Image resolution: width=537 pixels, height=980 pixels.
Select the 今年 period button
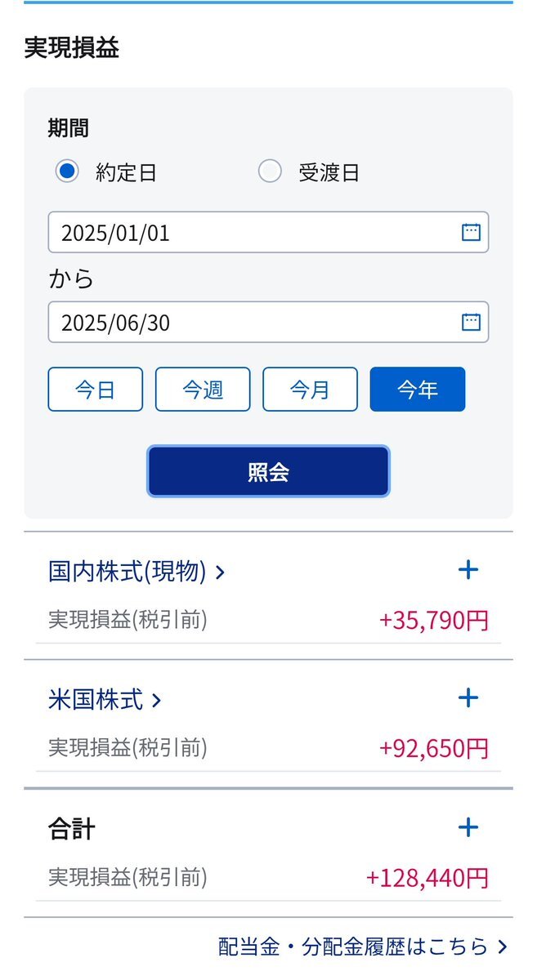tap(418, 390)
